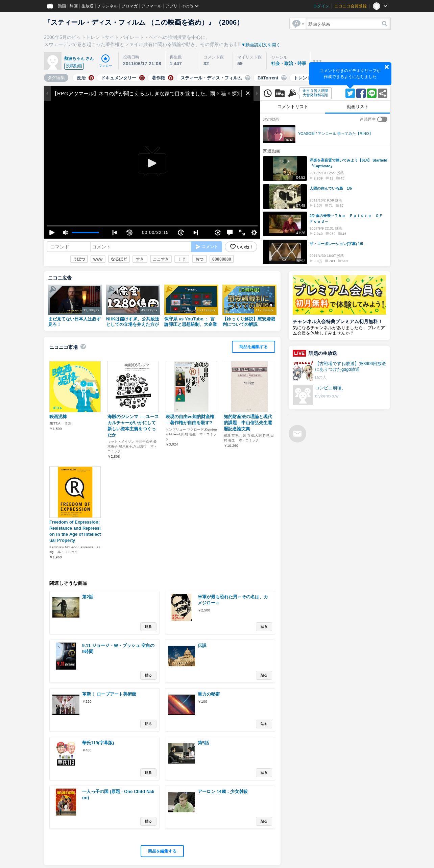
Task: Open 生放送 in the top navigation
Action: pos(87,6)
